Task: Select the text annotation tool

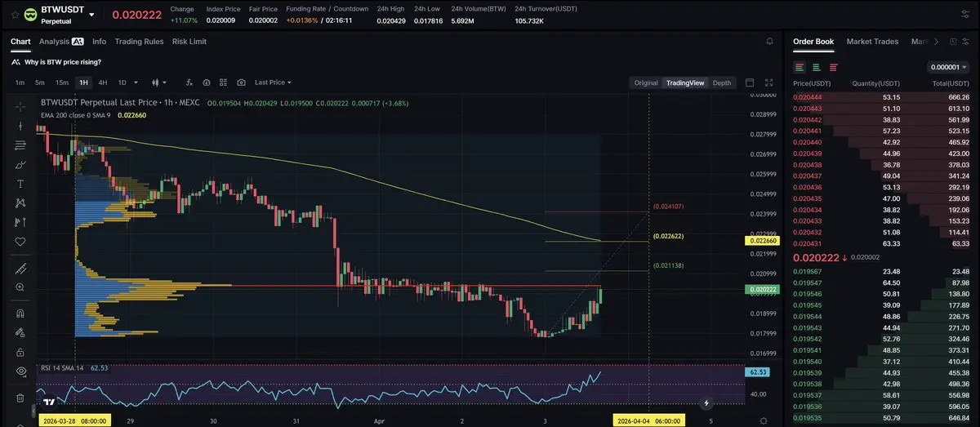Action: tap(20, 184)
